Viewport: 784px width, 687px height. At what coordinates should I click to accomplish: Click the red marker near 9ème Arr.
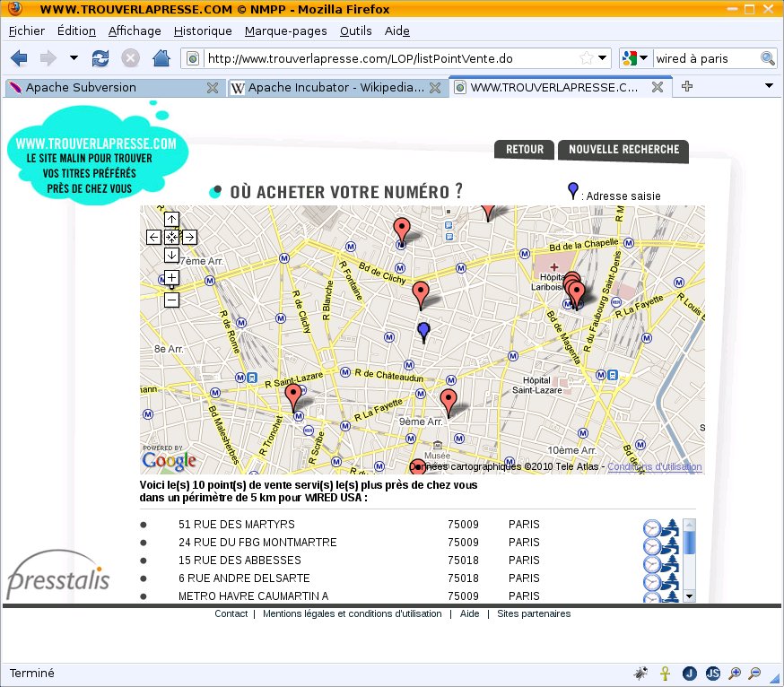coord(449,403)
